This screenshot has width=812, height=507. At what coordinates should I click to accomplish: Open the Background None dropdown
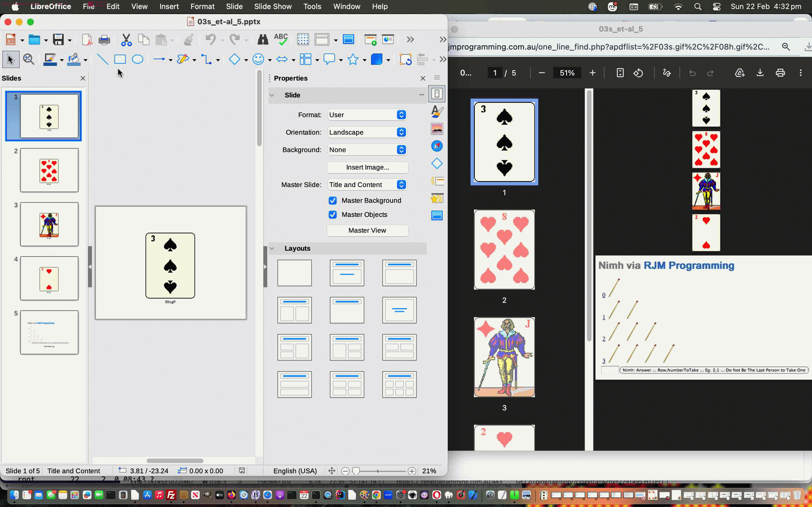[367, 150]
